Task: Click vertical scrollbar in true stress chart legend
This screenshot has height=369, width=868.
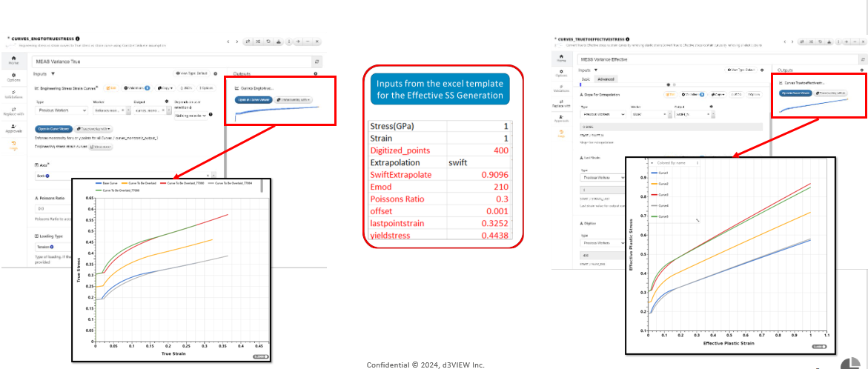Action: (261, 186)
